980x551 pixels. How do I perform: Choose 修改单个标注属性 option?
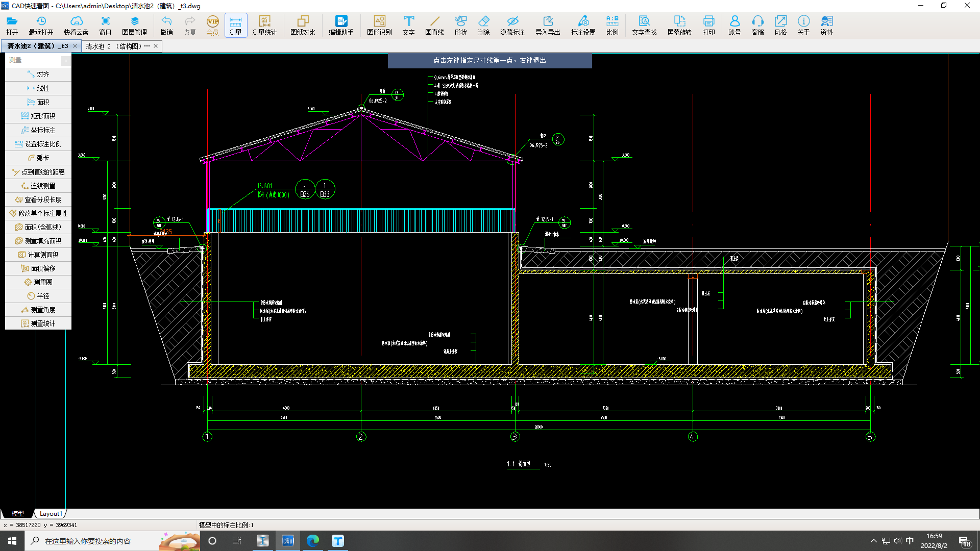(x=38, y=213)
